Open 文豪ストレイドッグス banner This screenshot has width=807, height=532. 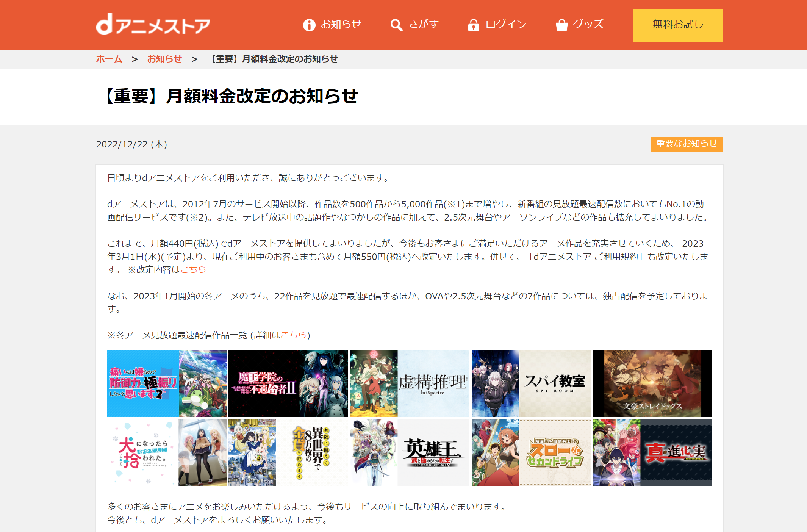tap(652, 383)
